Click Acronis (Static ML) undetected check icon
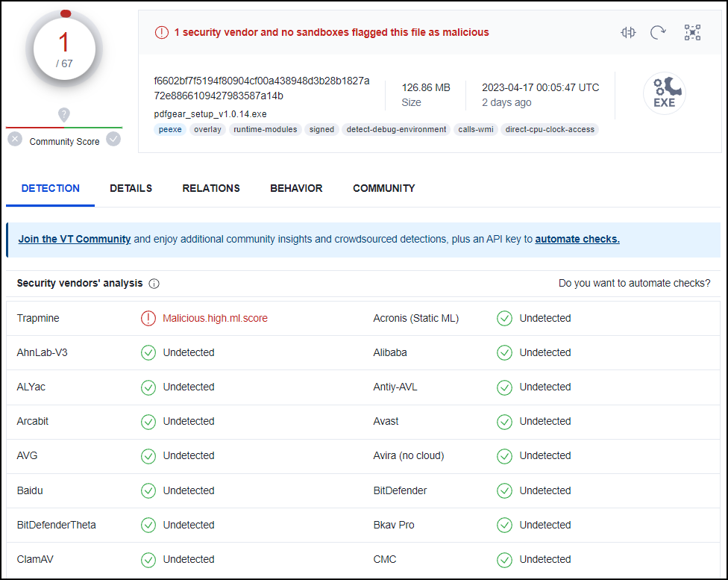The height and width of the screenshot is (580, 728). [x=504, y=318]
